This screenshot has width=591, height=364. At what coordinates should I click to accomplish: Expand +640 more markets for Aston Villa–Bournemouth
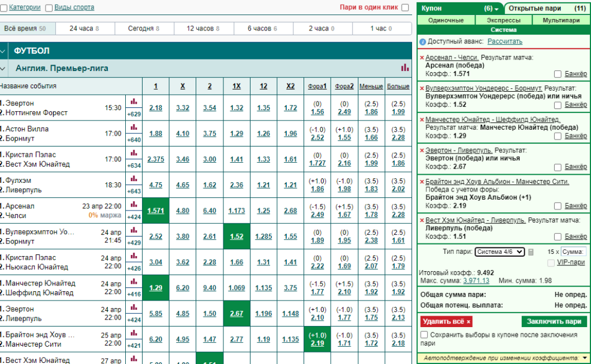pos(134,140)
